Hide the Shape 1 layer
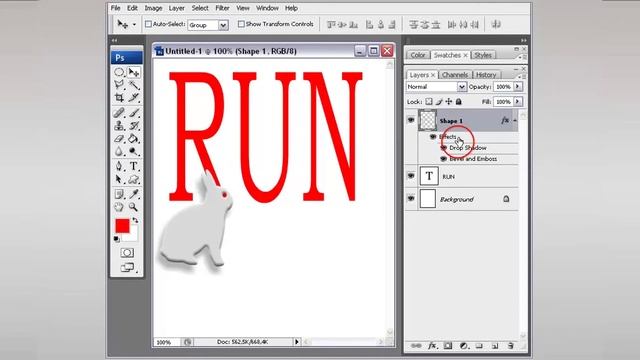Image resolution: width=640 pixels, height=360 pixels. tap(411, 120)
